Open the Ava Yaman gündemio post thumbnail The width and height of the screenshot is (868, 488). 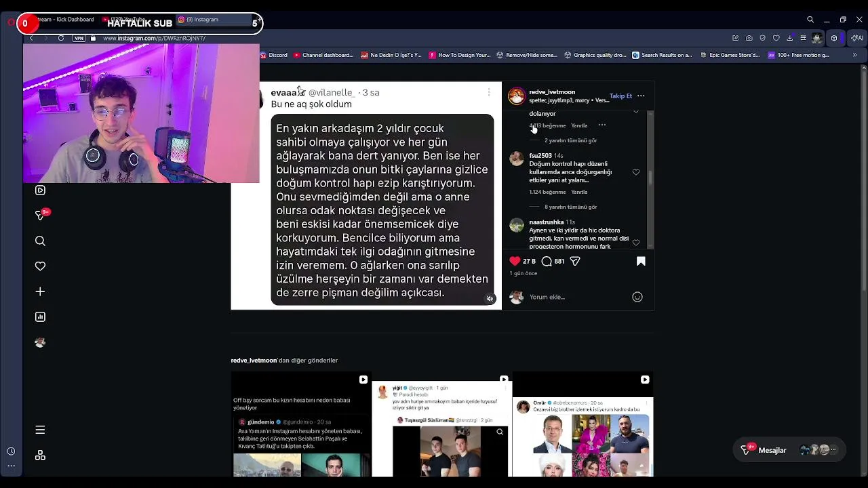click(301, 424)
